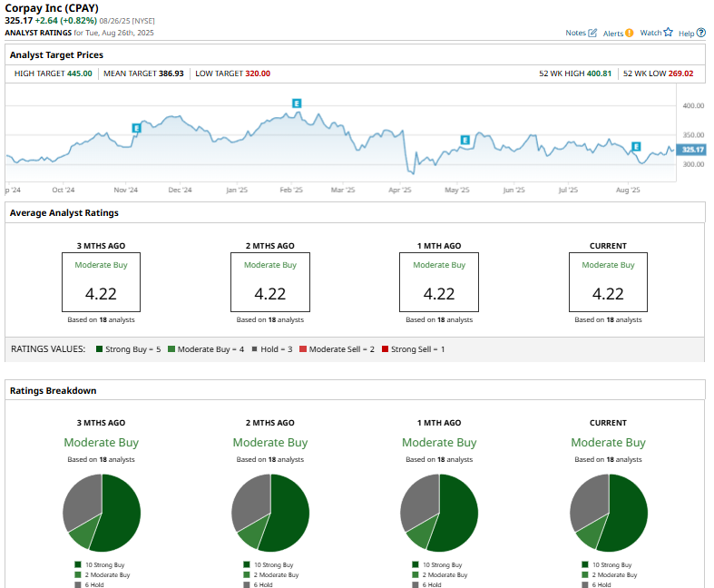Click MEAN TARGET 386.93 value
714x588 pixels.
click(x=171, y=73)
